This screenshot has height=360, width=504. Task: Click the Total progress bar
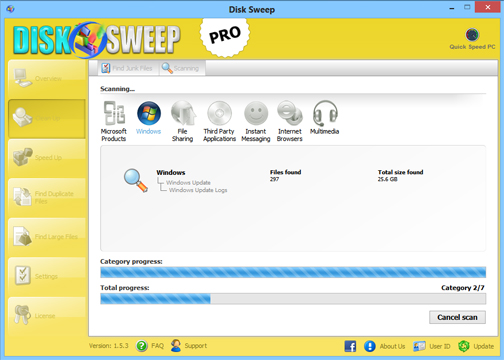[293, 299]
